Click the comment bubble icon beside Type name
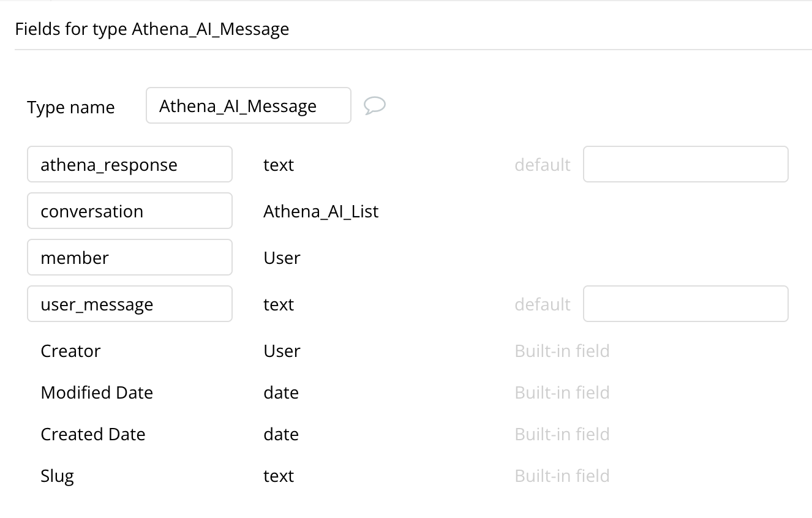The height and width of the screenshot is (518, 812). (374, 105)
